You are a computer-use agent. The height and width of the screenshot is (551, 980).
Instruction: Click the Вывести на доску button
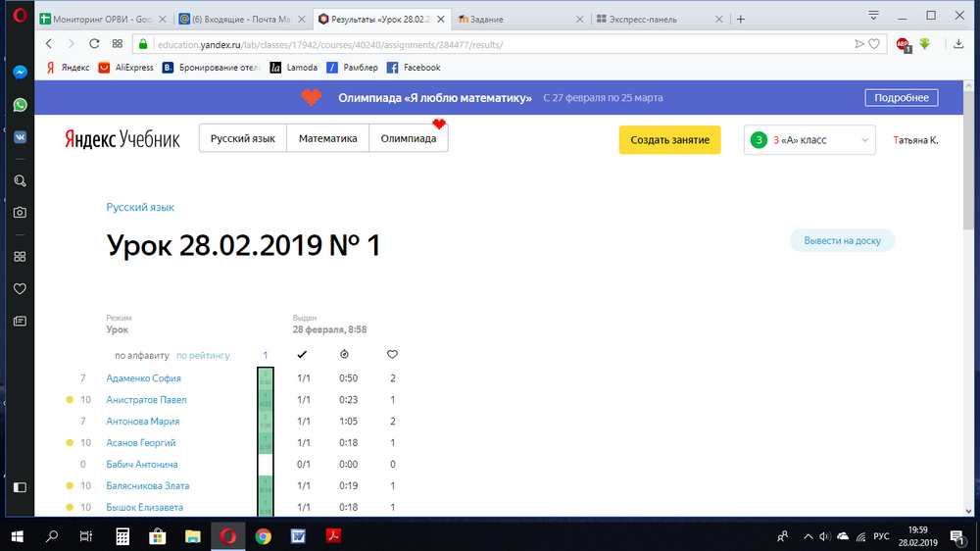coord(842,241)
